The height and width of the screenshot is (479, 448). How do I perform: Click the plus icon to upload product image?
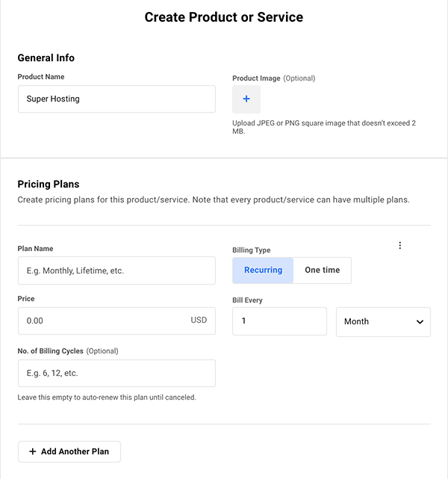[x=246, y=99]
